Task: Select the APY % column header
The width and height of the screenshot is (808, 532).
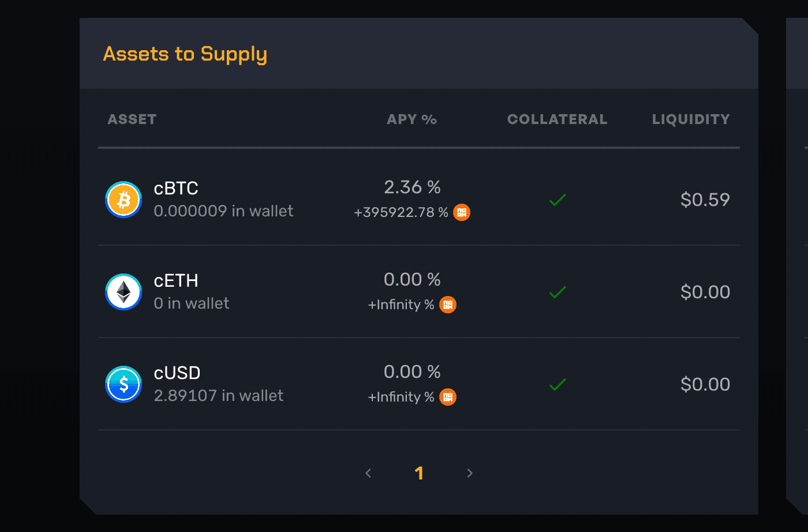Action: (412, 119)
